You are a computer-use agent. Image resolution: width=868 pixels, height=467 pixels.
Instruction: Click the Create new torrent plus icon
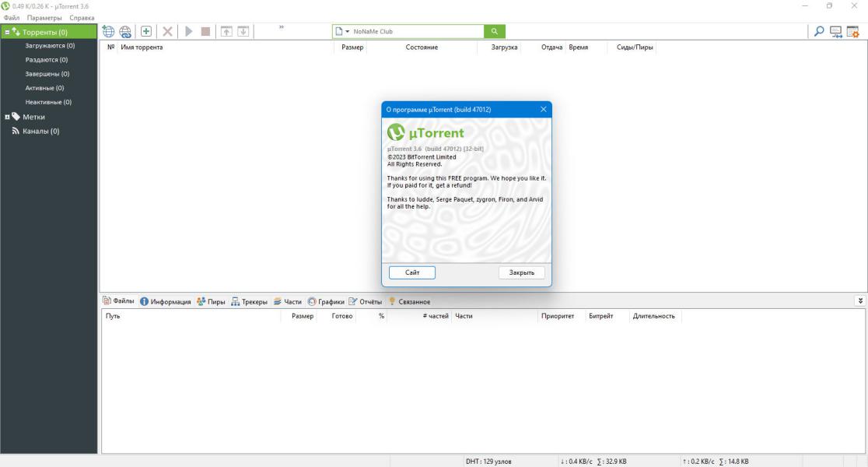pyautogui.click(x=146, y=32)
